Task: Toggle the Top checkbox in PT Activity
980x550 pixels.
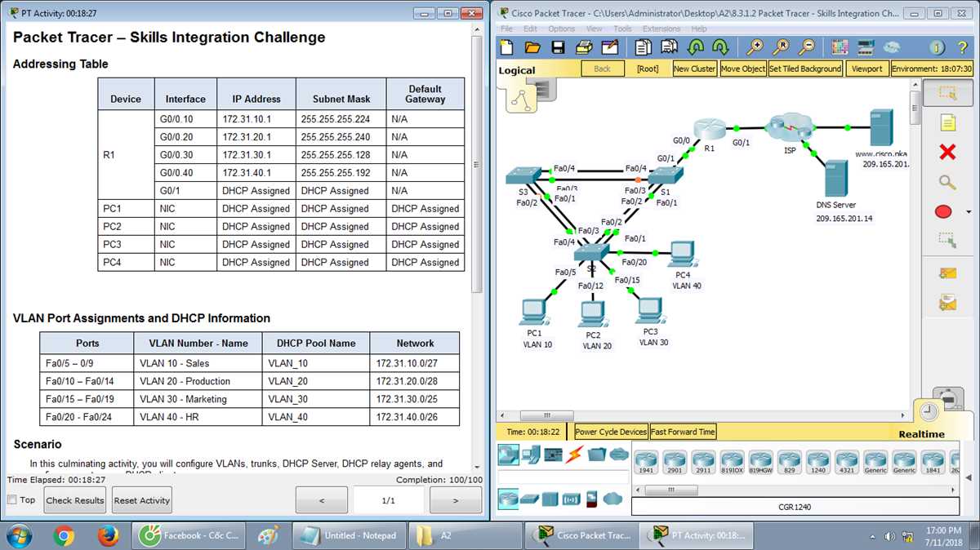Action: (12, 499)
